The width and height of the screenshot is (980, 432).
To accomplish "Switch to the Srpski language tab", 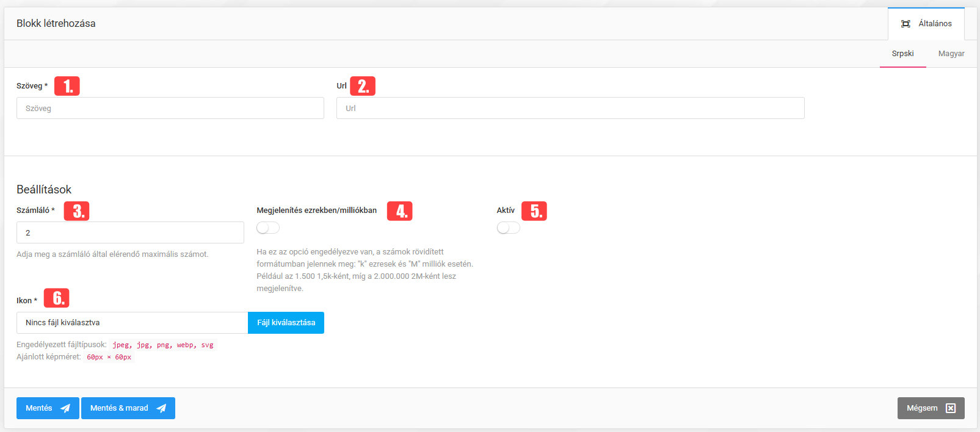I will pyautogui.click(x=902, y=54).
